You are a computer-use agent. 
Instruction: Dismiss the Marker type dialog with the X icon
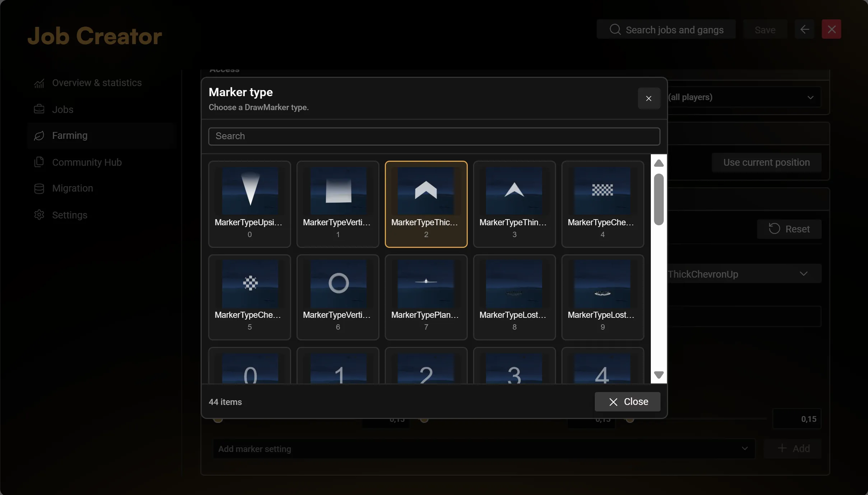tap(649, 98)
